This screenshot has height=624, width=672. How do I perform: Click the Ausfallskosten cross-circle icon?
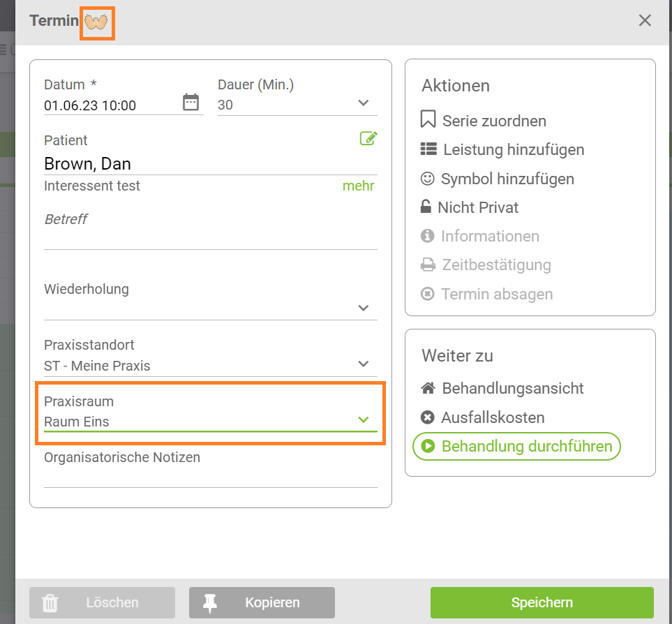(427, 417)
